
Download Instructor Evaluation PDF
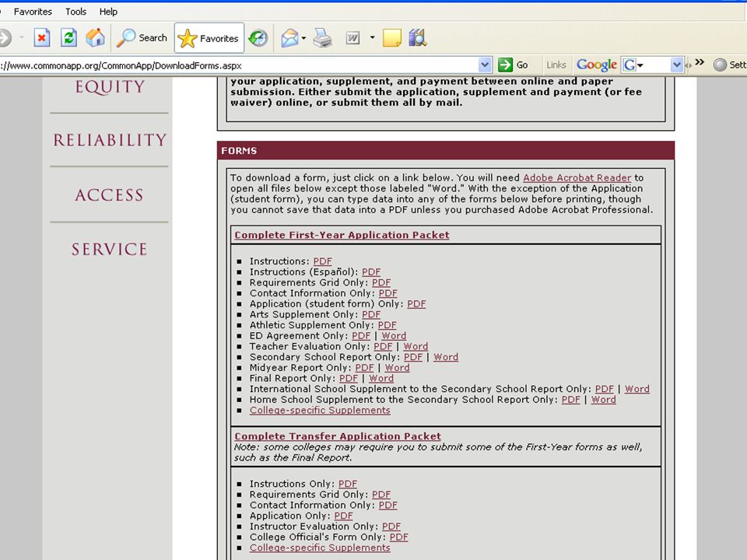click(x=391, y=527)
